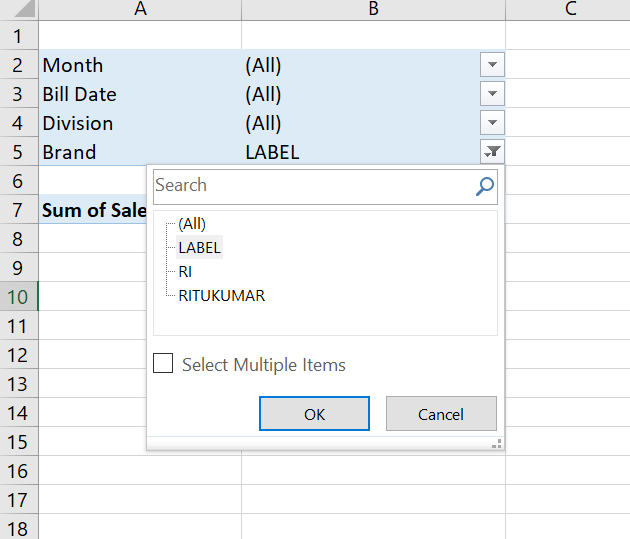Confirm the filter with OK
The height and width of the screenshot is (539, 630).
click(314, 414)
